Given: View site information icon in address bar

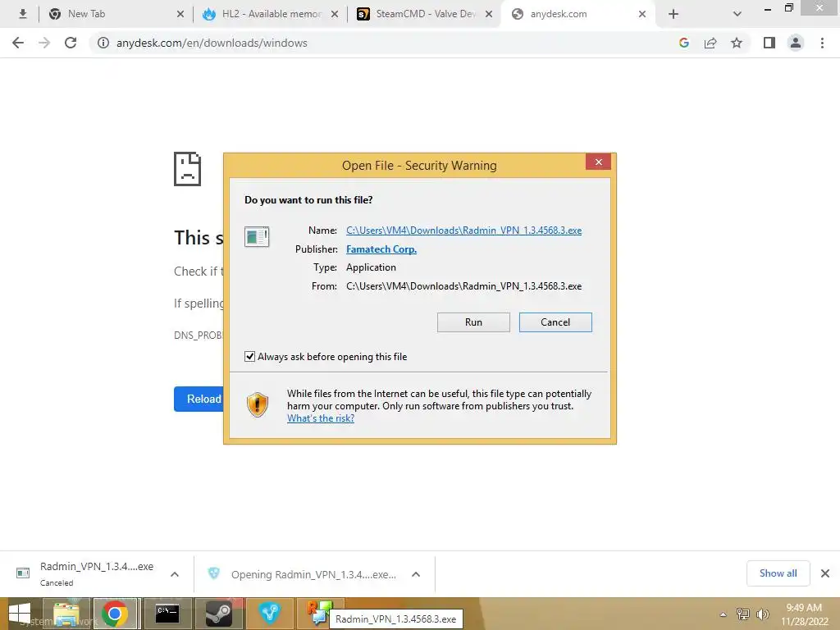Looking at the screenshot, I should (x=103, y=43).
